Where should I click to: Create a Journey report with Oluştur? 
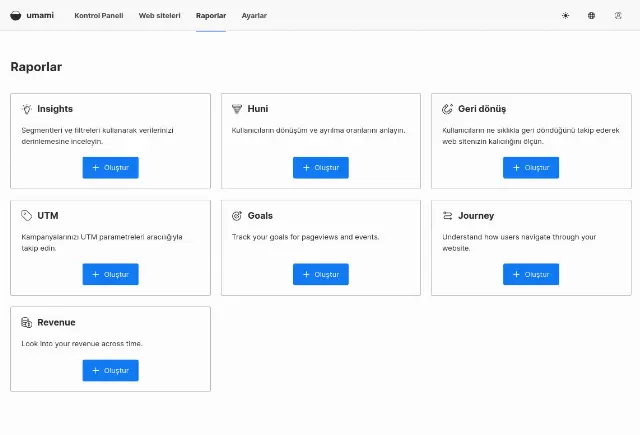pyautogui.click(x=531, y=274)
